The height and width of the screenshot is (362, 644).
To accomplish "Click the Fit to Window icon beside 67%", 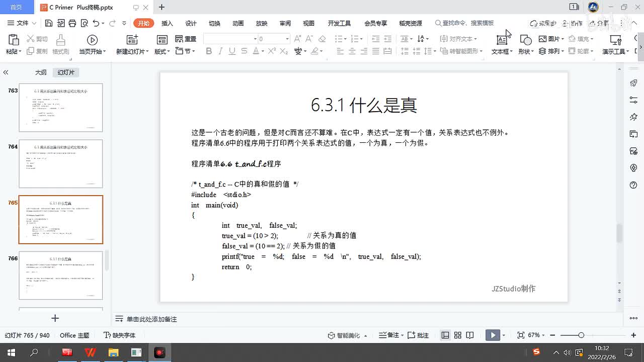I will click(521, 335).
